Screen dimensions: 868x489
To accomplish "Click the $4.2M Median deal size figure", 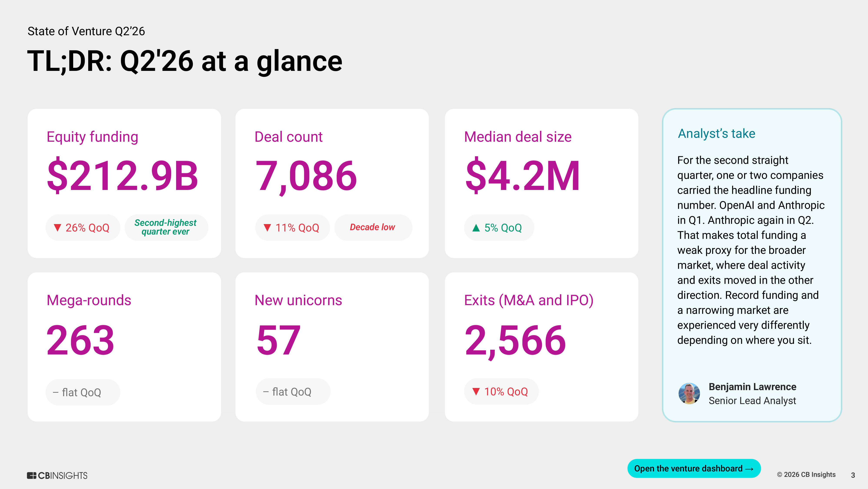I will (x=523, y=176).
